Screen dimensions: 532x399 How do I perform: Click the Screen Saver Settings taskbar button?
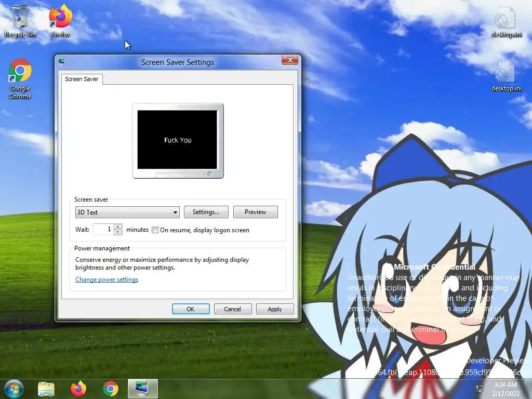point(143,389)
